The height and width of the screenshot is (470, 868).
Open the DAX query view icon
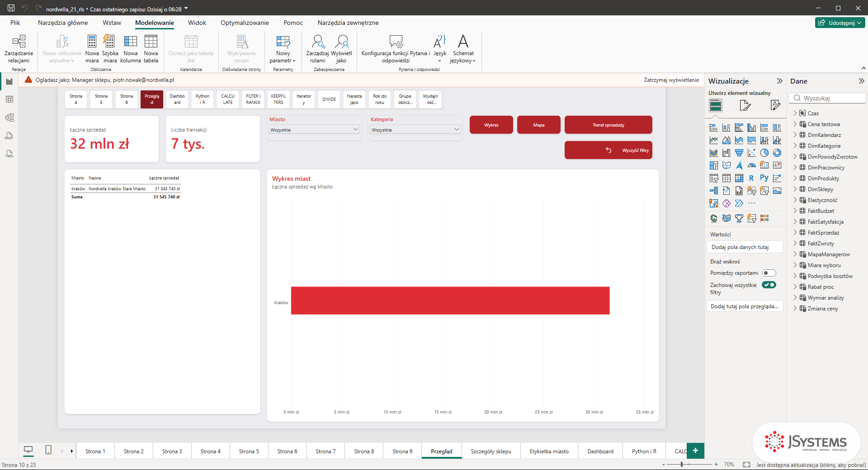point(9,136)
